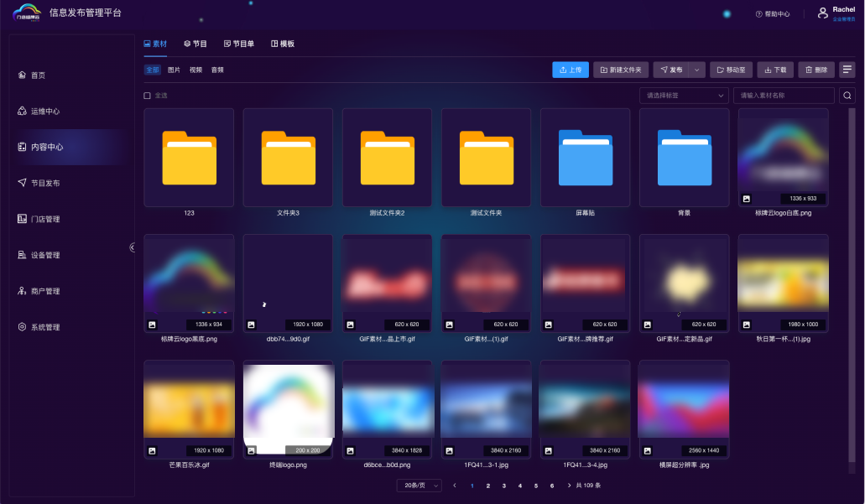Select the 1FQ41...3-4.jpg thumbnail

[586, 409]
